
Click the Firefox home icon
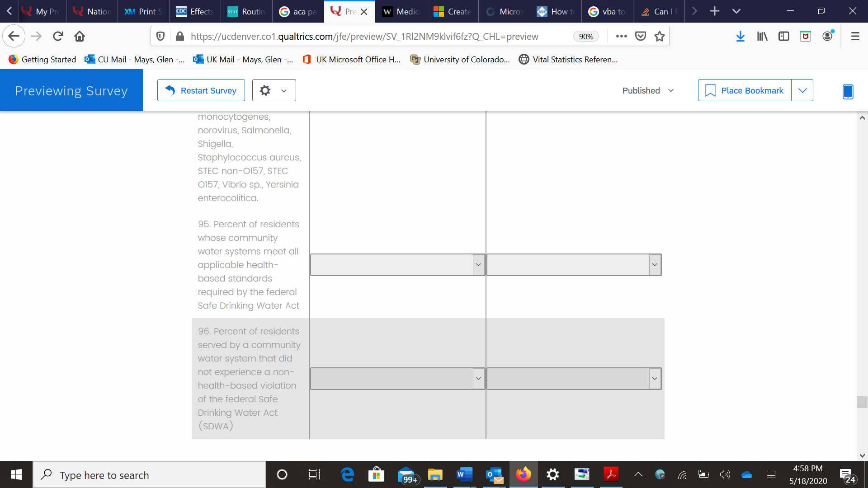tap(80, 36)
